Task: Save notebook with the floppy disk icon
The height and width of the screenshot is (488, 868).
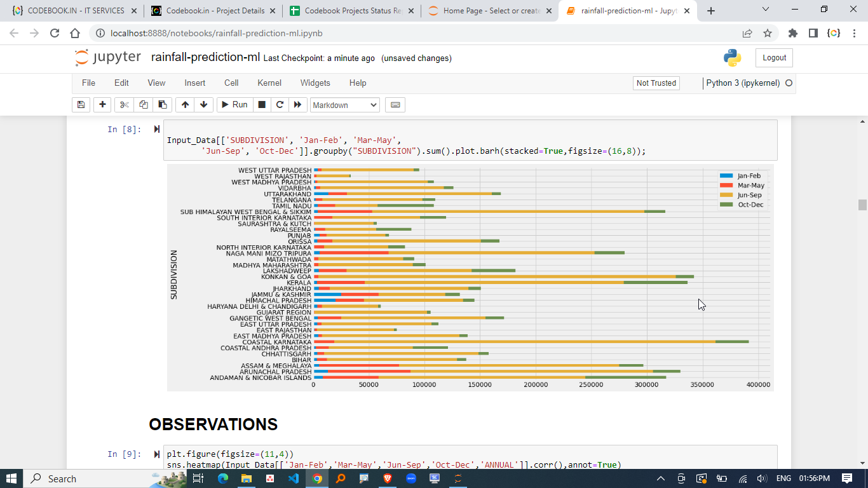Action: pos(81,105)
